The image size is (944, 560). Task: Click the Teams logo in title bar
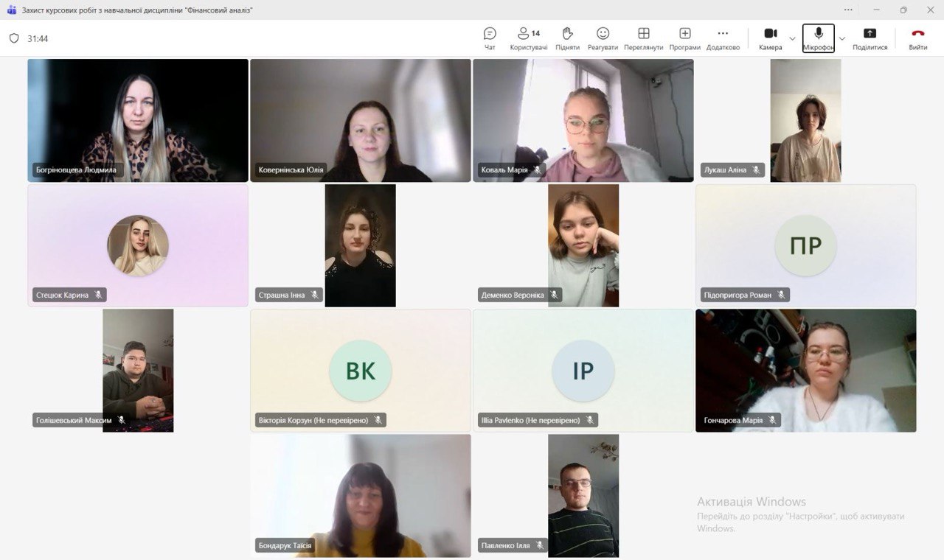pyautogui.click(x=11, y=10)
